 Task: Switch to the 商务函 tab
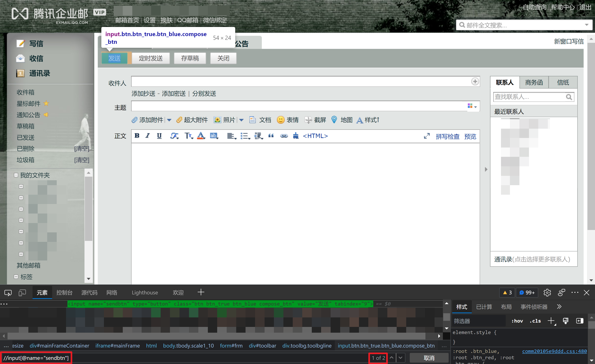(534, 82)
